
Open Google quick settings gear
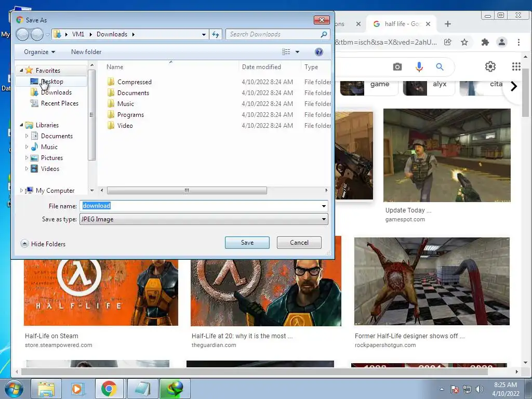tap(490, 66)
